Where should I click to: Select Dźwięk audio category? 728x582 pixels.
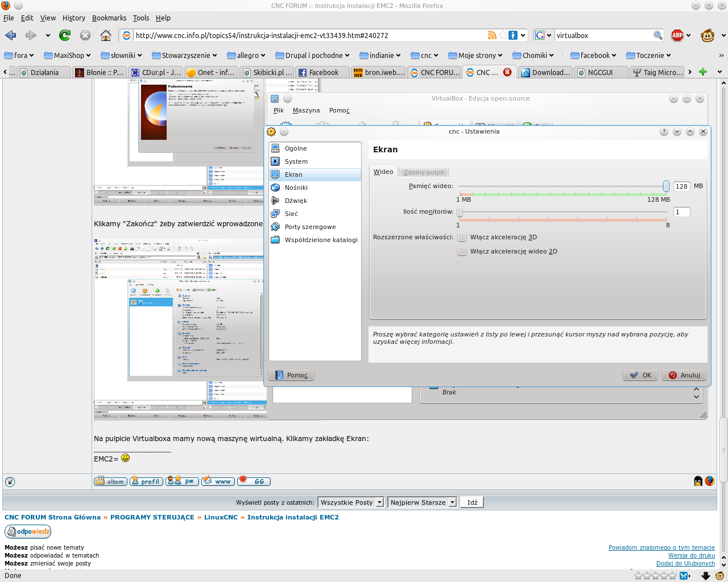315,201
